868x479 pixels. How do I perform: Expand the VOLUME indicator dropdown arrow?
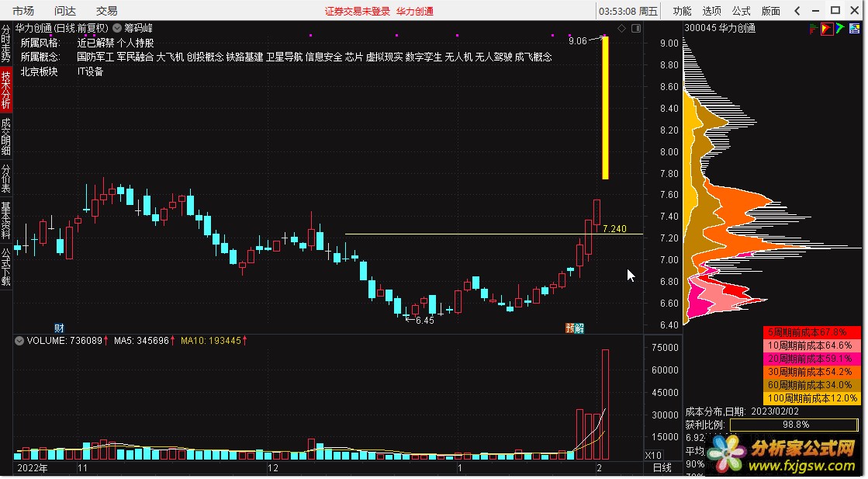point(19,341)
